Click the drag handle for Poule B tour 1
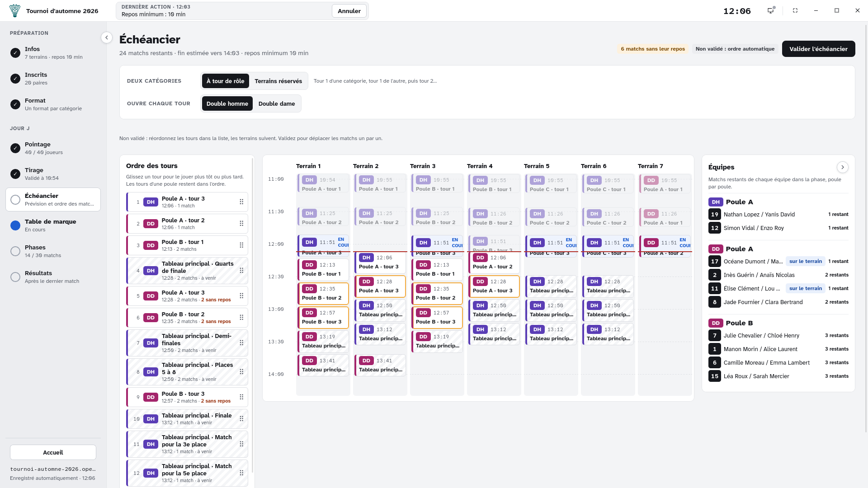 click(241, 245)
